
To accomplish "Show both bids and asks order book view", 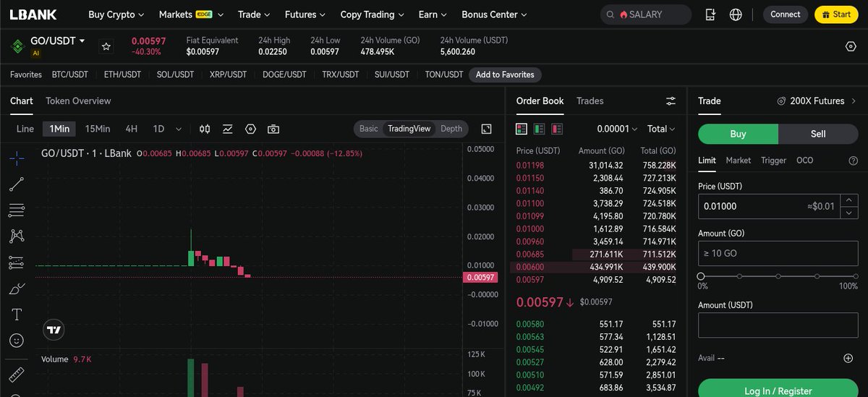I will 522,129.
